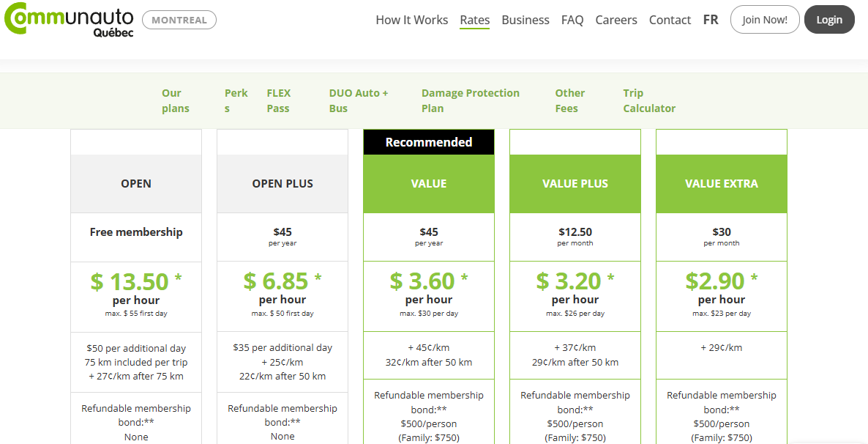Select the Rates menu item

point(475,20)
